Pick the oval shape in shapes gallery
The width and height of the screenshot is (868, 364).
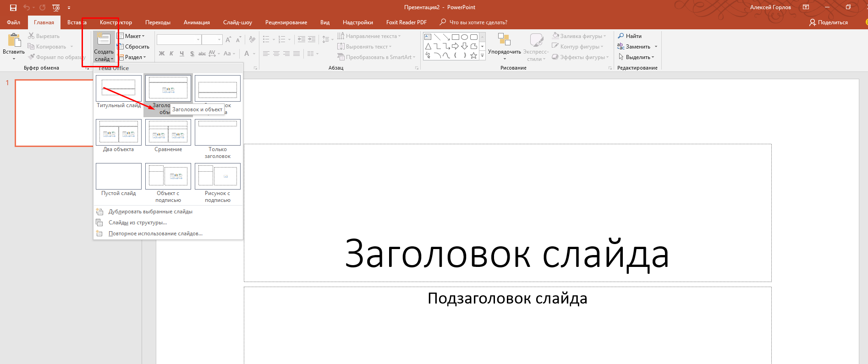[464, 37]
